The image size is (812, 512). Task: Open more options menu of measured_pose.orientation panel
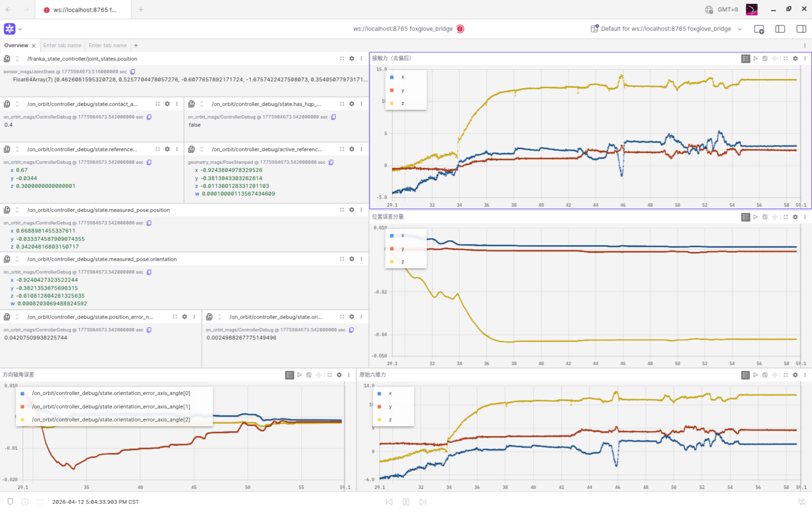pos(361,259)
